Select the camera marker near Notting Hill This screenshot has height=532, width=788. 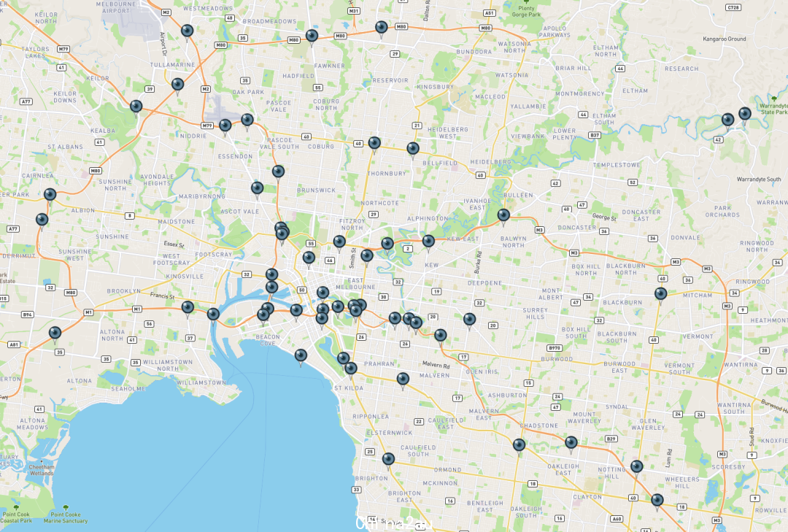(637, 468)
